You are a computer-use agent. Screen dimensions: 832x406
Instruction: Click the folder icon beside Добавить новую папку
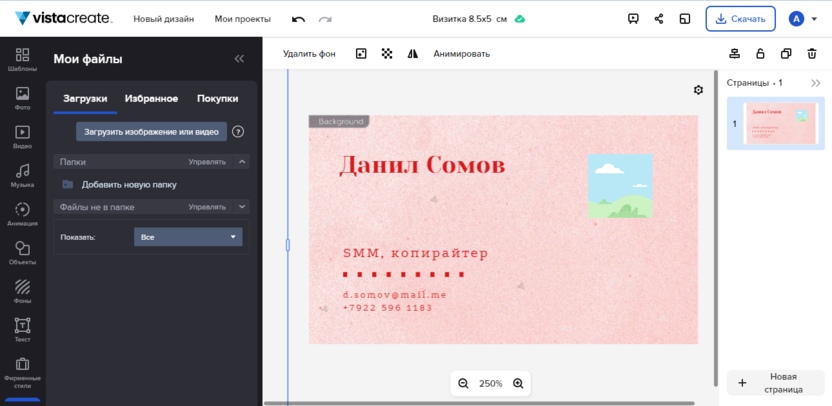(67, 185)
